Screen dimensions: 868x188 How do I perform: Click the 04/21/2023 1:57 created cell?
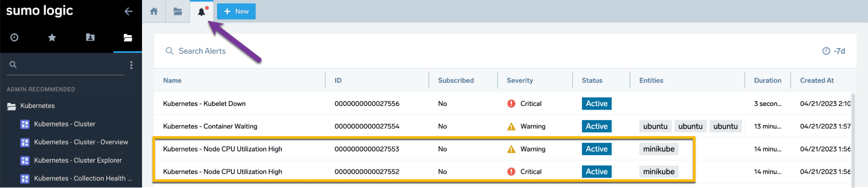coord(825,126)
